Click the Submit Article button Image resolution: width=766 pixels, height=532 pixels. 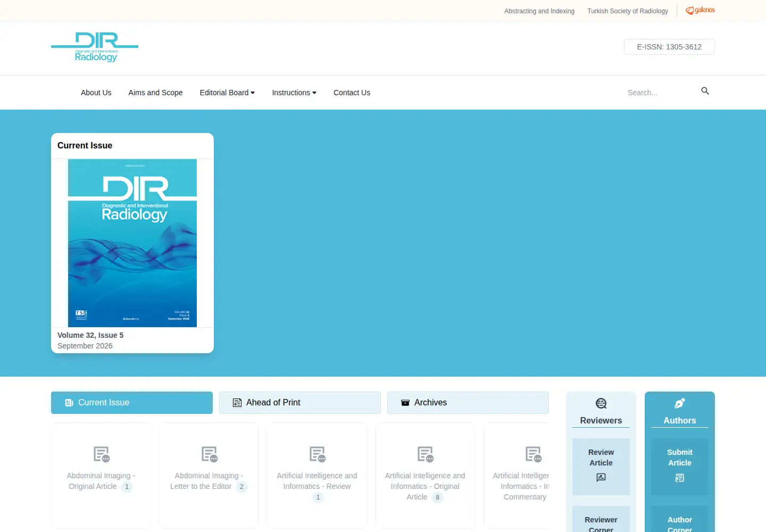coord(680,467)
